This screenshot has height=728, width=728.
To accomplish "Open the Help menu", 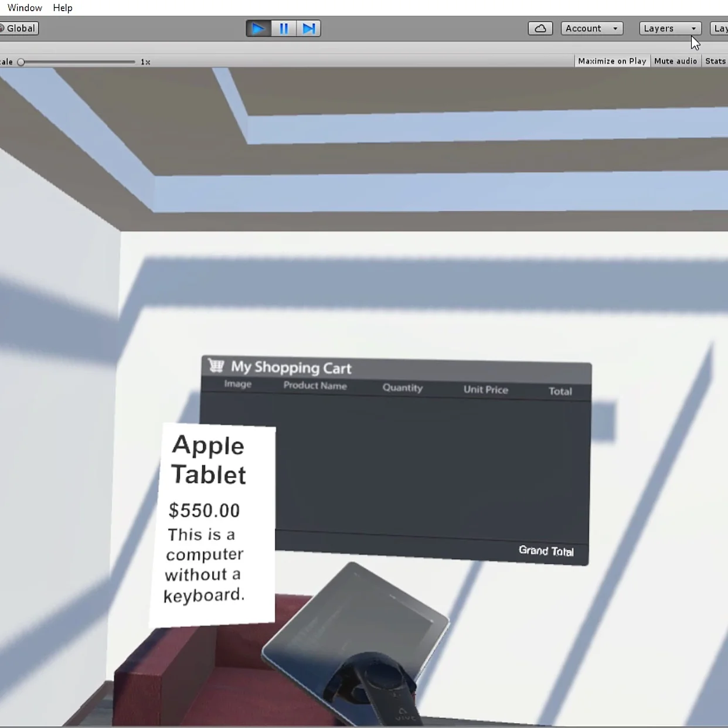I will pyautogui.click(x=62, y=8).
